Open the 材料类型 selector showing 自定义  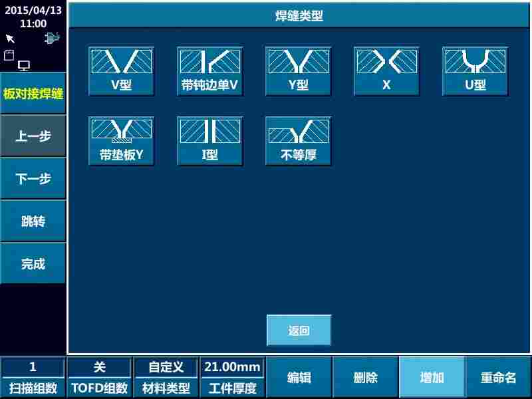point(166,376)
